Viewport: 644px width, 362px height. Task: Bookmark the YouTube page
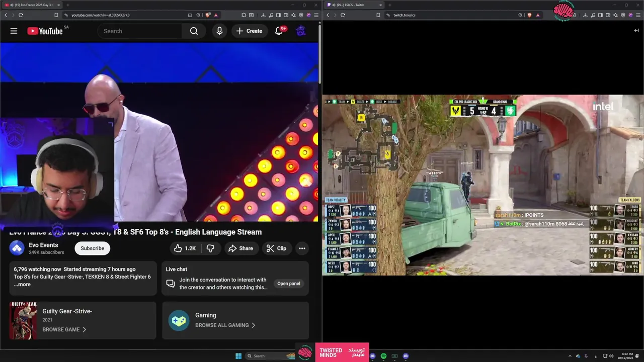click(x=56, y=15)
